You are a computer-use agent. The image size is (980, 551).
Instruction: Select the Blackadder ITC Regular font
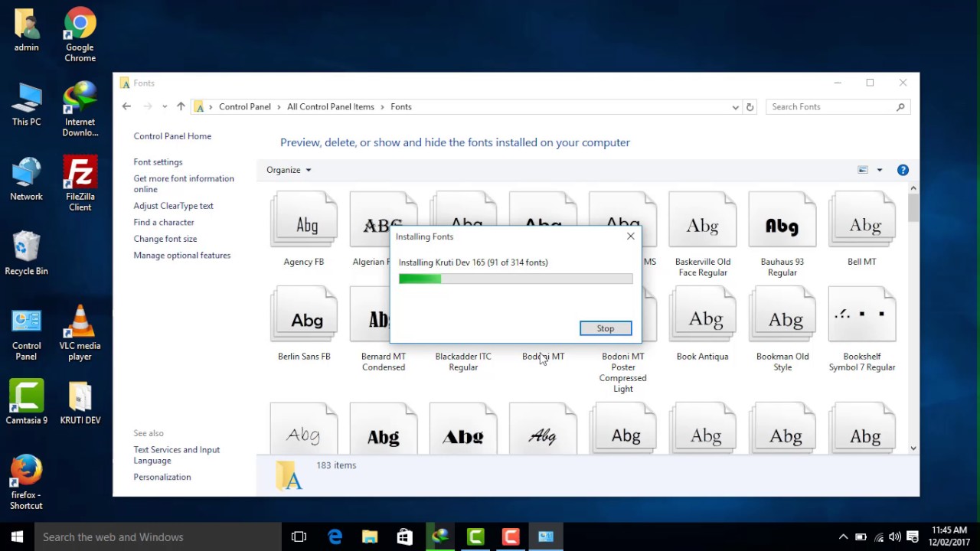463,361
